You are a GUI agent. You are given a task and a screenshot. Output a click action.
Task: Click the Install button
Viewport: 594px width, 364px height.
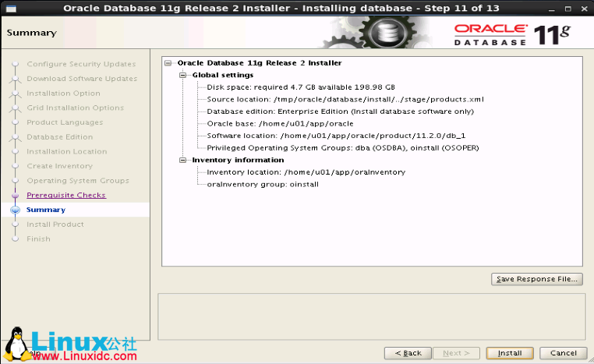510,353
